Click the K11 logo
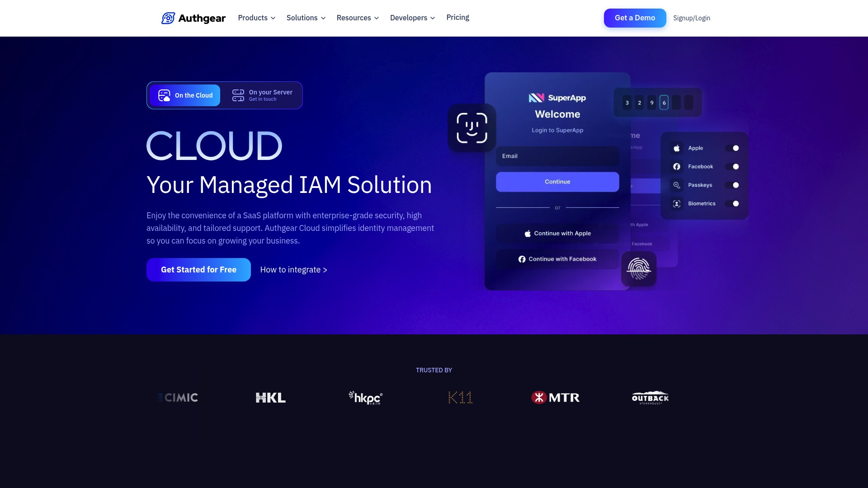Image resolution: width=868 pixels, height=488 pixels. point(460,398)
